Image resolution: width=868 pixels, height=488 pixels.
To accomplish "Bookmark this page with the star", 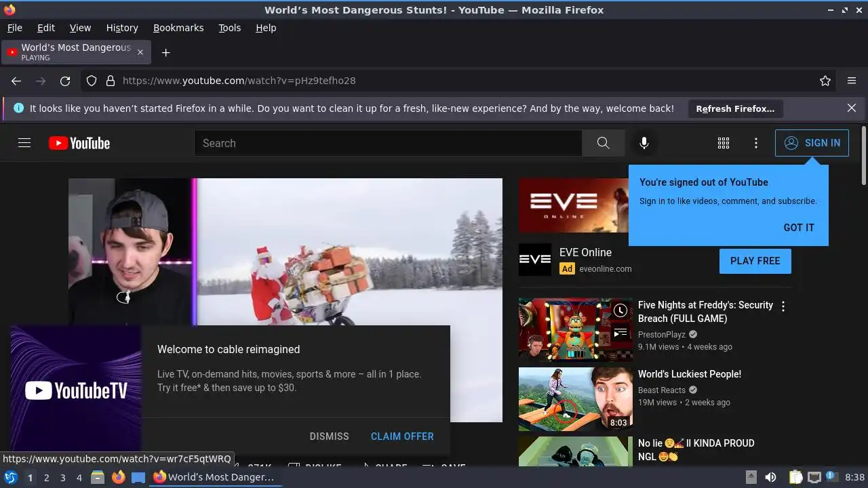I will pyautogui.click(x=825, y=81).
